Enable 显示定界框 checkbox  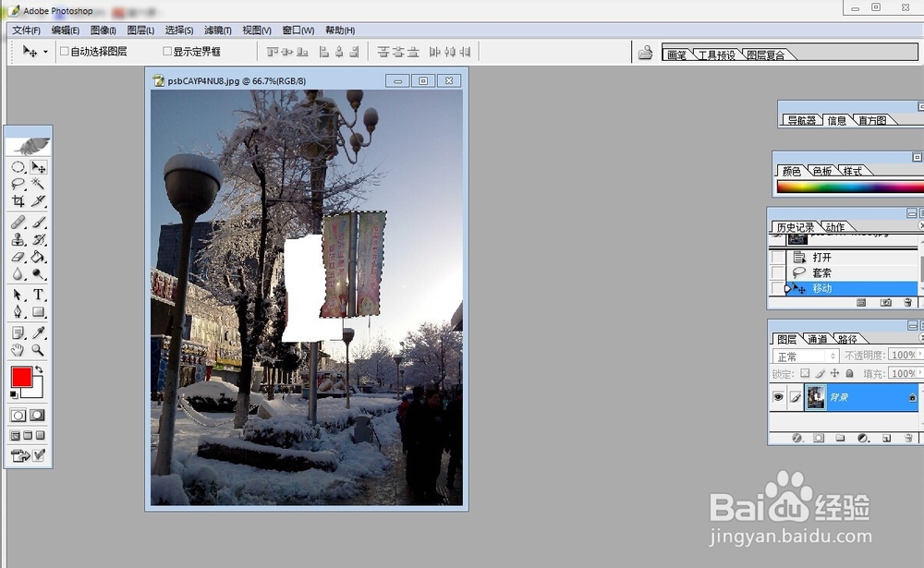pyautogui.click(x=166, y=52)
